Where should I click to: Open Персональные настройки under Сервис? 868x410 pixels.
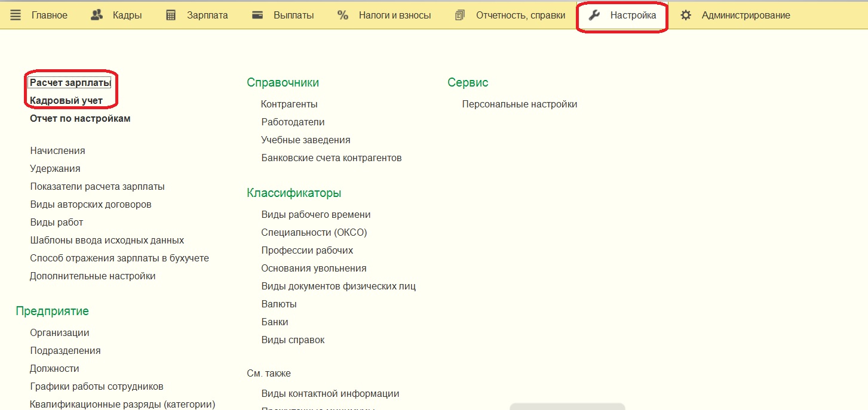coord(520,104)
